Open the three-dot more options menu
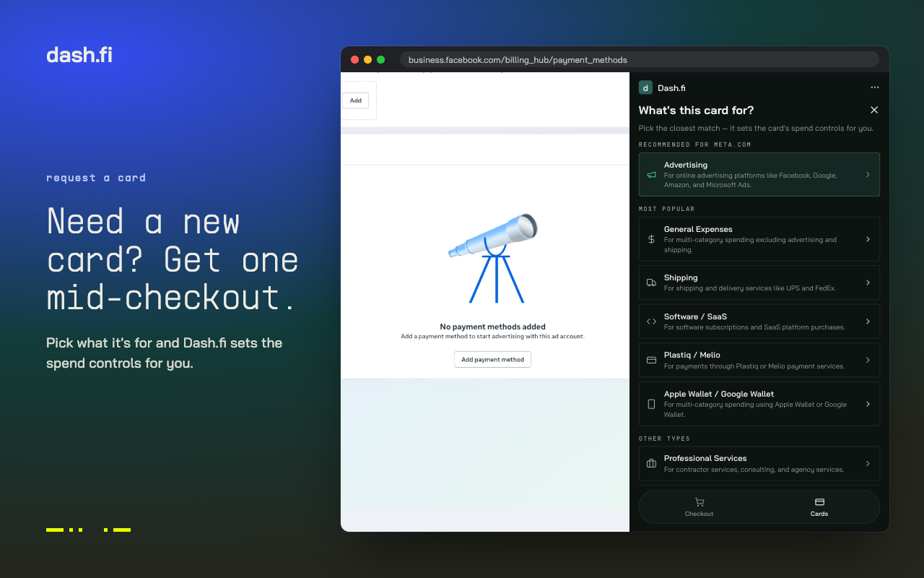 pos(875,87)
